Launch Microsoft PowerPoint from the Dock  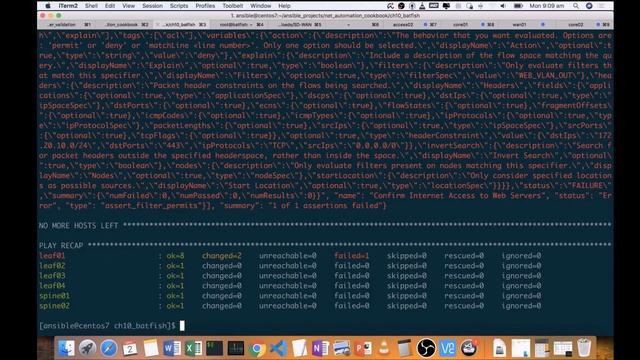[x=363, y=348]
